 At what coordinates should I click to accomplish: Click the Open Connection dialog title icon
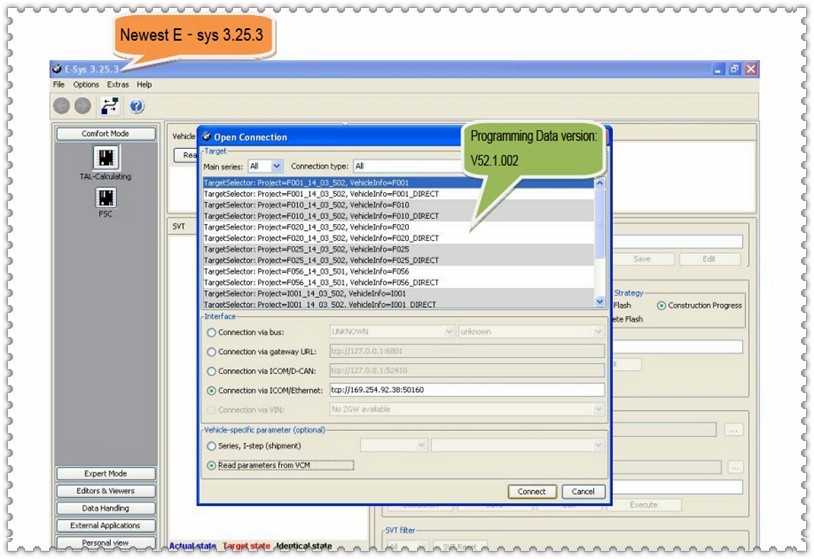(x=206, y=137)
